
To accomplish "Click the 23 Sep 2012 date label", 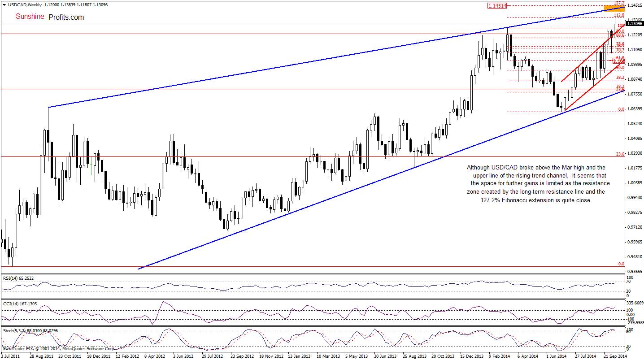I will tap(241, 356).
